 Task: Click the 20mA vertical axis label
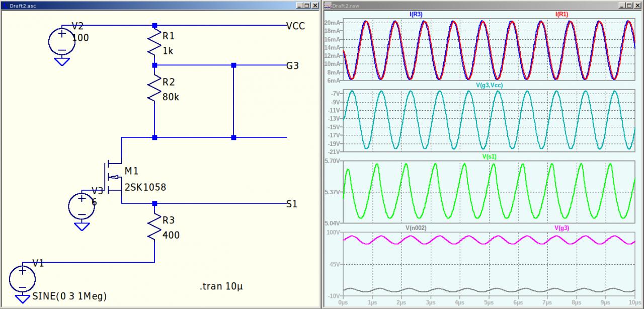tap(333, 23)
